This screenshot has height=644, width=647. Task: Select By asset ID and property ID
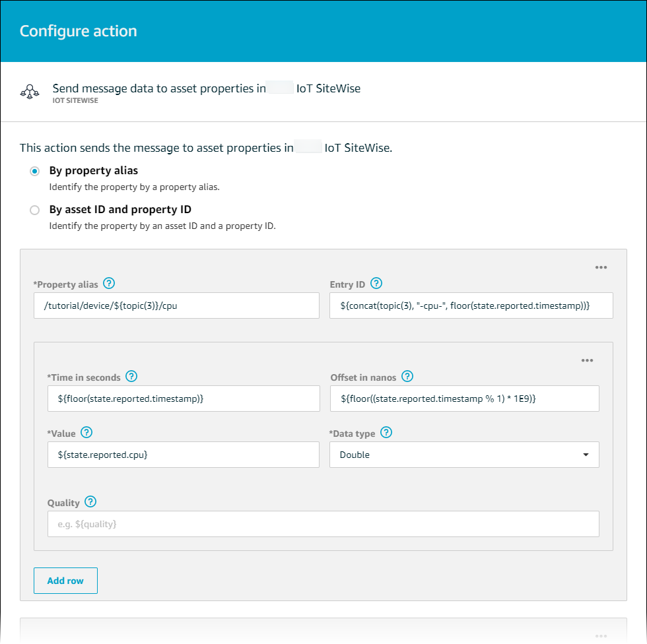point(34,210)
